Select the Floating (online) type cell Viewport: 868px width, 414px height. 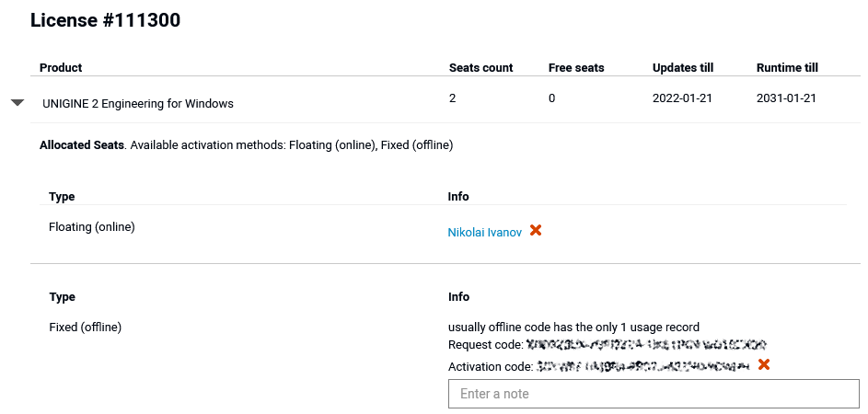[x=92, y=227]
